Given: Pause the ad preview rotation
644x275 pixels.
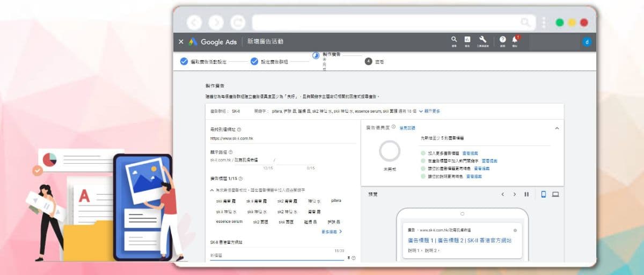Looking at the screenshot, I should pyautogui.click(x=526, y=194).
